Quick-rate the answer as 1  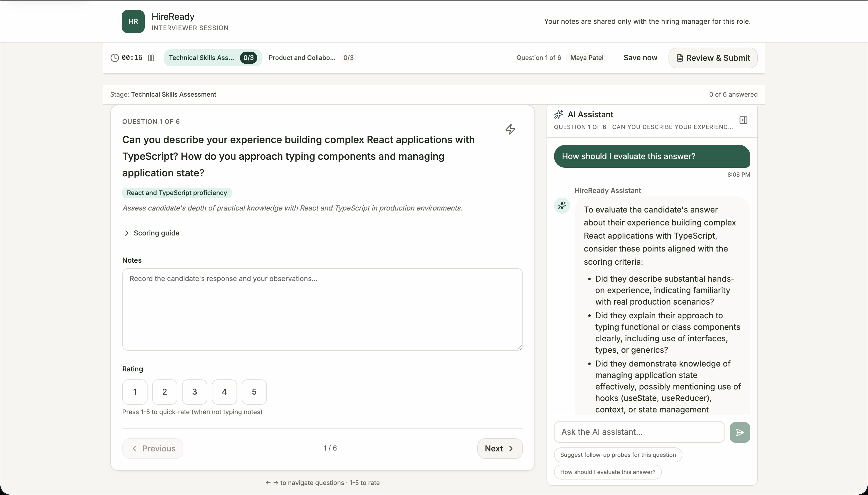(135, 392)
